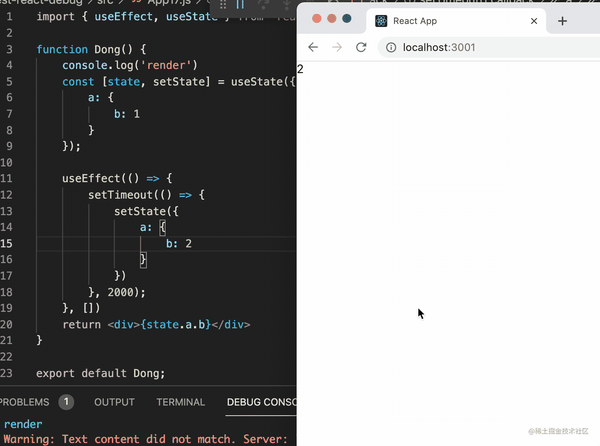Image resolution: width=600 pixels, height=446 pixels.
Task: Switch to the PROBLEMS panel tab
Action: click(24, 402)
